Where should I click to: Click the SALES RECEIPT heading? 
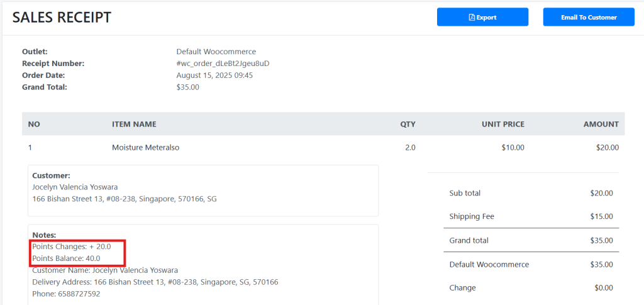(62, 18)
